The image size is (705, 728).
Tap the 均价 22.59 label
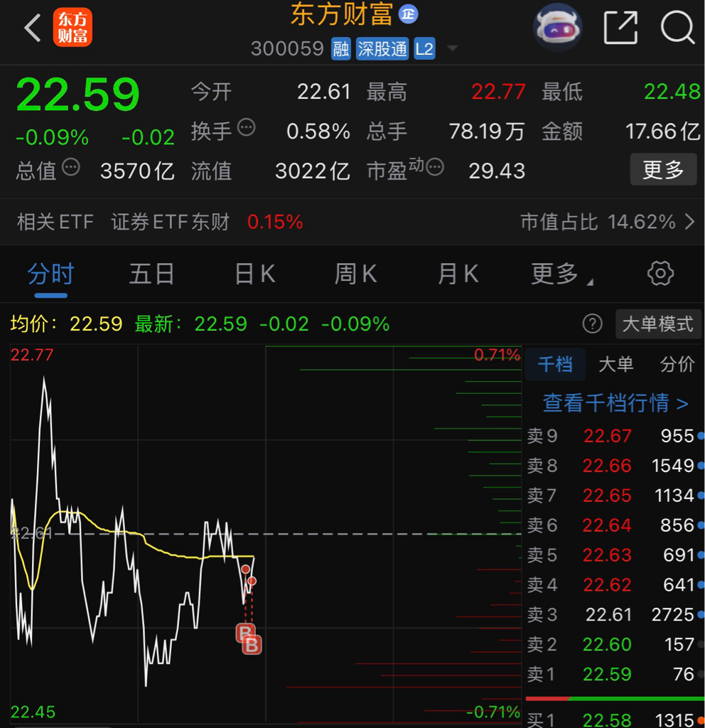66,323
